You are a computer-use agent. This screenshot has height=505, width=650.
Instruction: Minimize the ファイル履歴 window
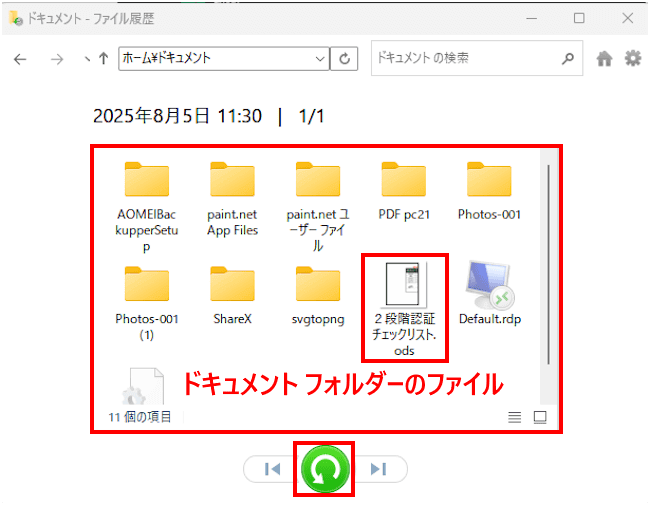tap(531, 18)
